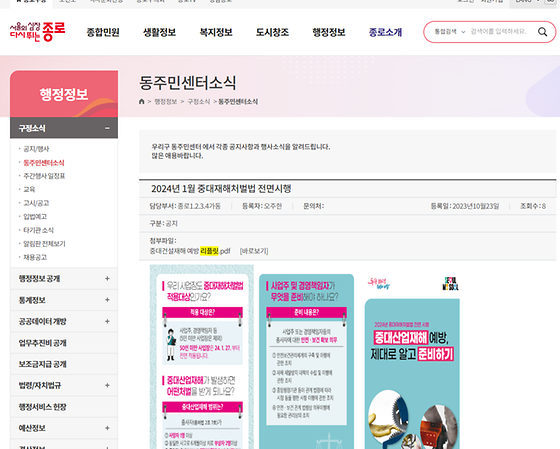Click the 담당부서: 종로1.2.3.4가동 text
Screen dimensions: 560x449
click(185, 206)
